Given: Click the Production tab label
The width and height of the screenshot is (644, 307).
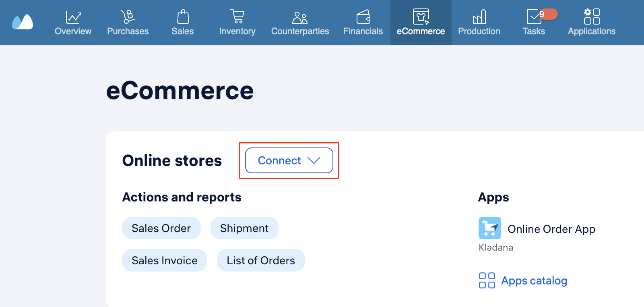Looking at the screenshot, I should coord(479,31).
